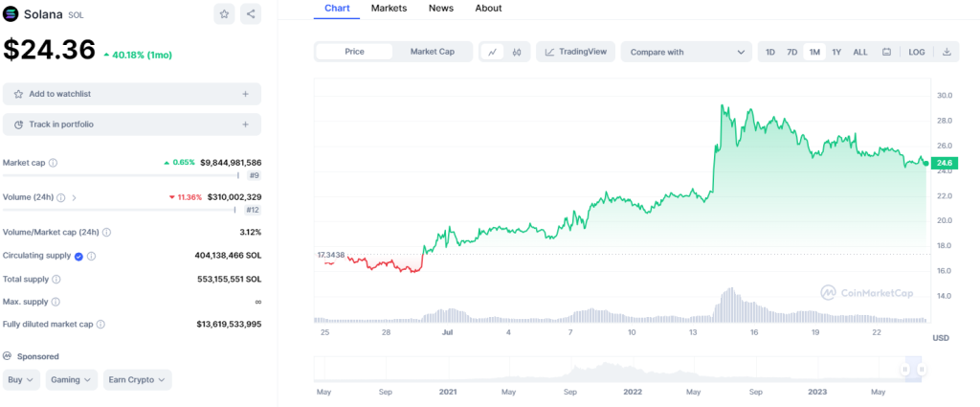Screen dimensions: 980x407
Task: Switch to line chart icon
Action: point(493,52)
